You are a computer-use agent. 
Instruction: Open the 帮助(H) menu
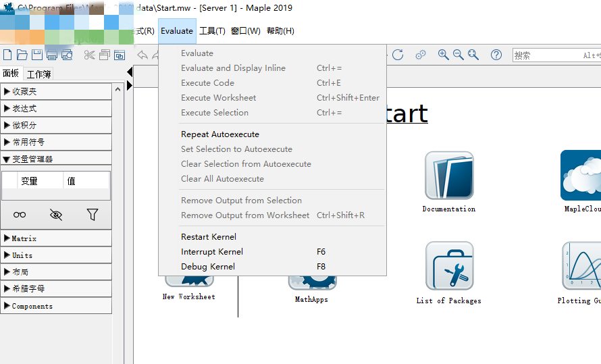280,31
